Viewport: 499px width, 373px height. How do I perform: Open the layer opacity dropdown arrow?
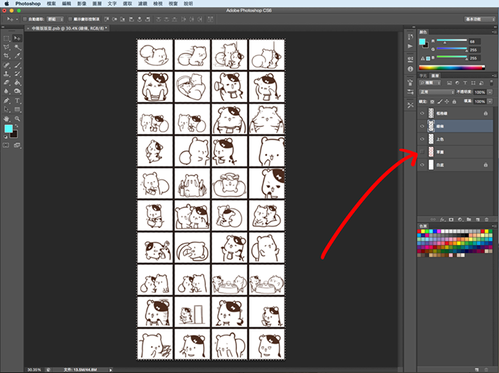490,92
